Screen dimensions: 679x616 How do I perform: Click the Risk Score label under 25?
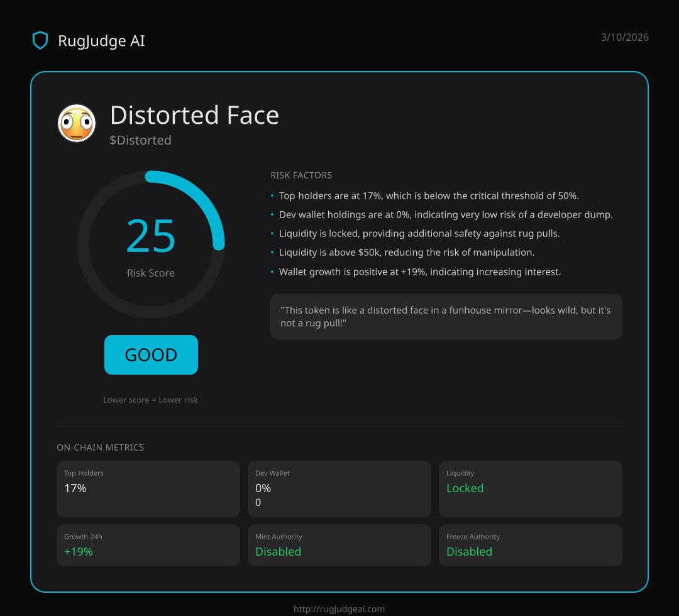pos(151,273)
